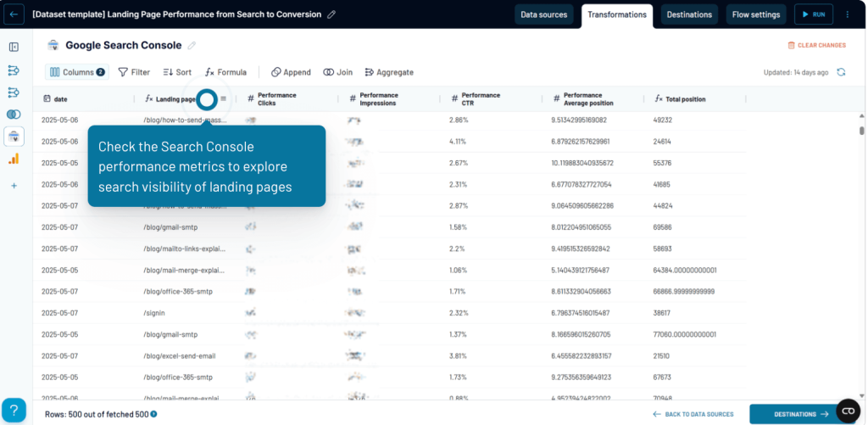Viewport: 868px width, 425px height.
Task: Switch to the Data sources tab
Action: point(543,14)
